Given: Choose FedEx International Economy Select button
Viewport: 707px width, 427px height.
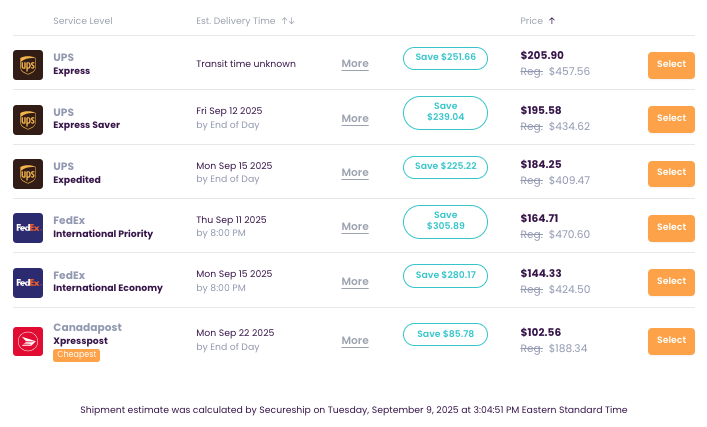Looking at the screenshot, I should [x=671, y=281].
